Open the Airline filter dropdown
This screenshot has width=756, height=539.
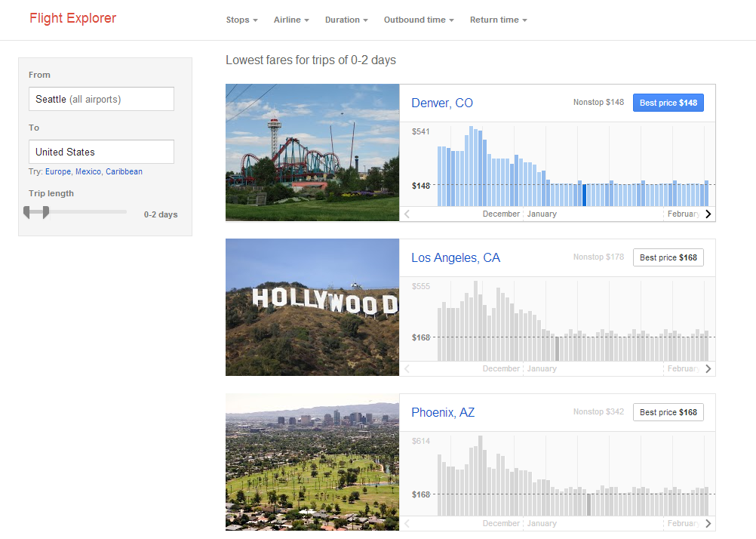(x=291, y=20)
